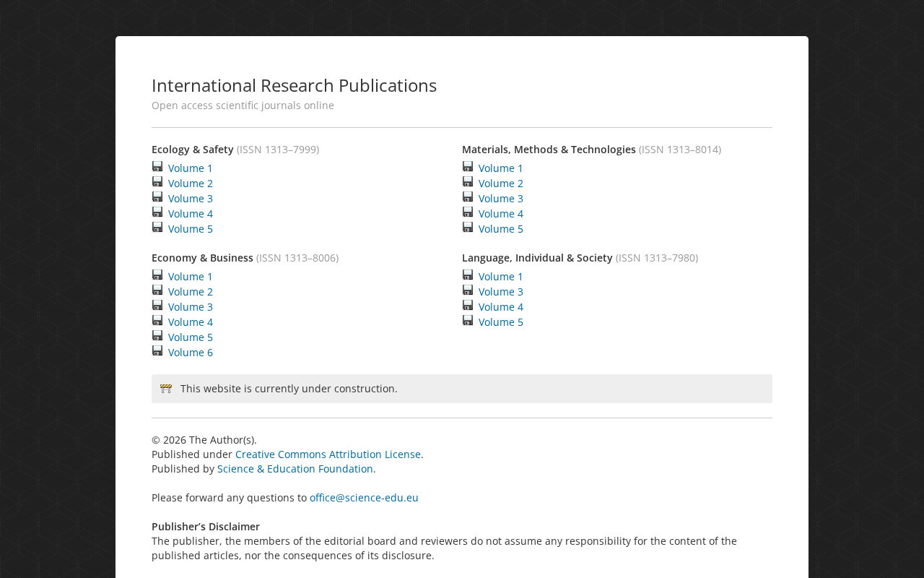924x578 pixels.
Task: Click the under construction barrier icon
Action: [x=166, y=389]
